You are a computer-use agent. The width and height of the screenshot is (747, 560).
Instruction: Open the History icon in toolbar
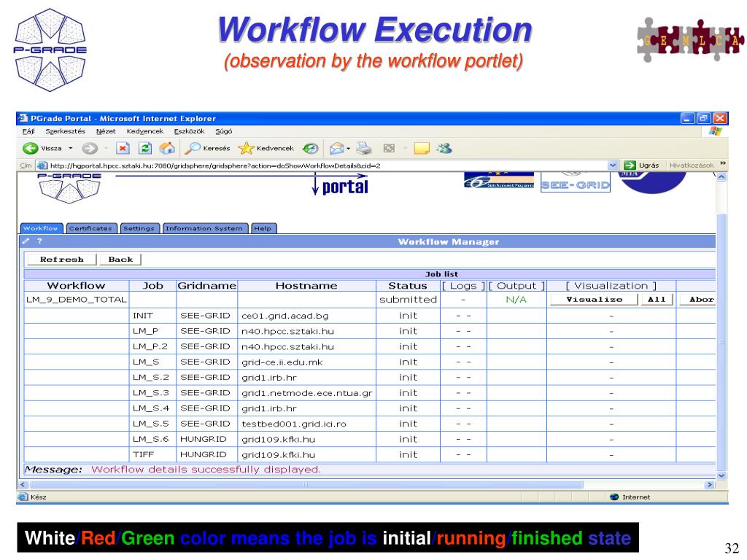311,149
